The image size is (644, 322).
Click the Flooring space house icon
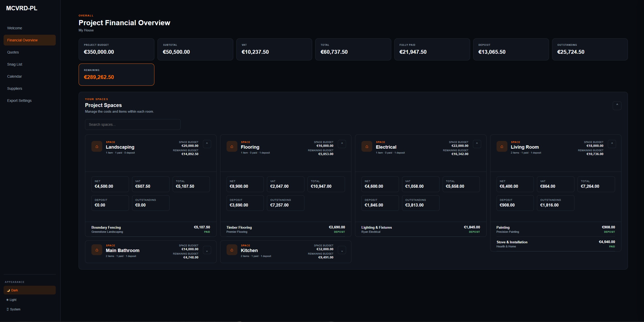232,147
